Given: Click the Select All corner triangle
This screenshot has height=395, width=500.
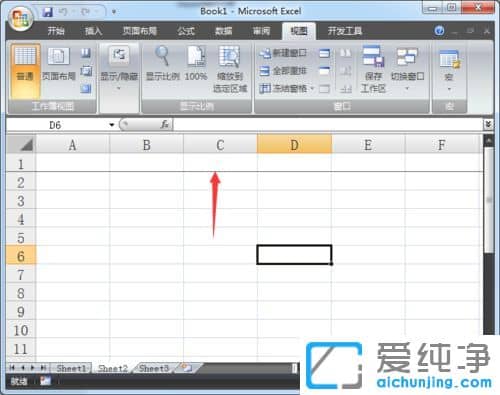Looking at the screenshot, I should [x=21, y=145].
